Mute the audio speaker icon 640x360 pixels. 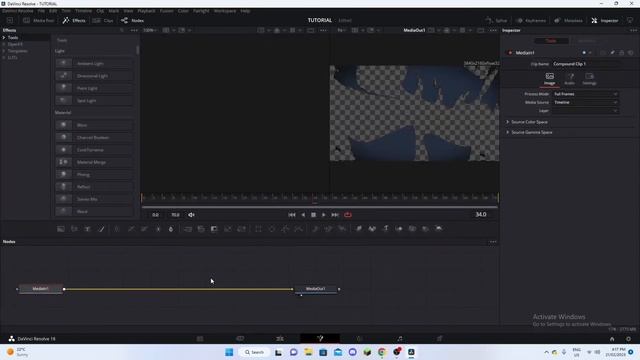click(x=191, y=215)
